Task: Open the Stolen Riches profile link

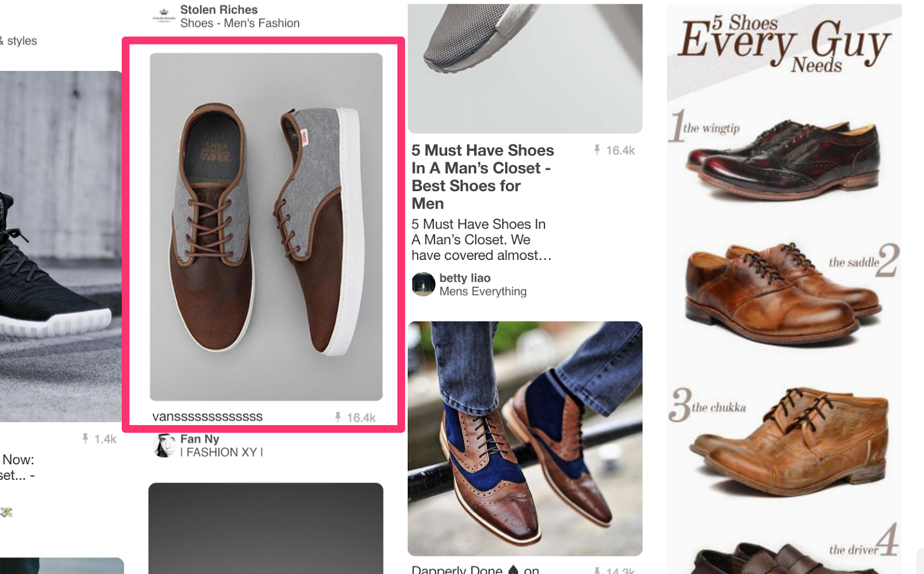Action: [218, 9]
